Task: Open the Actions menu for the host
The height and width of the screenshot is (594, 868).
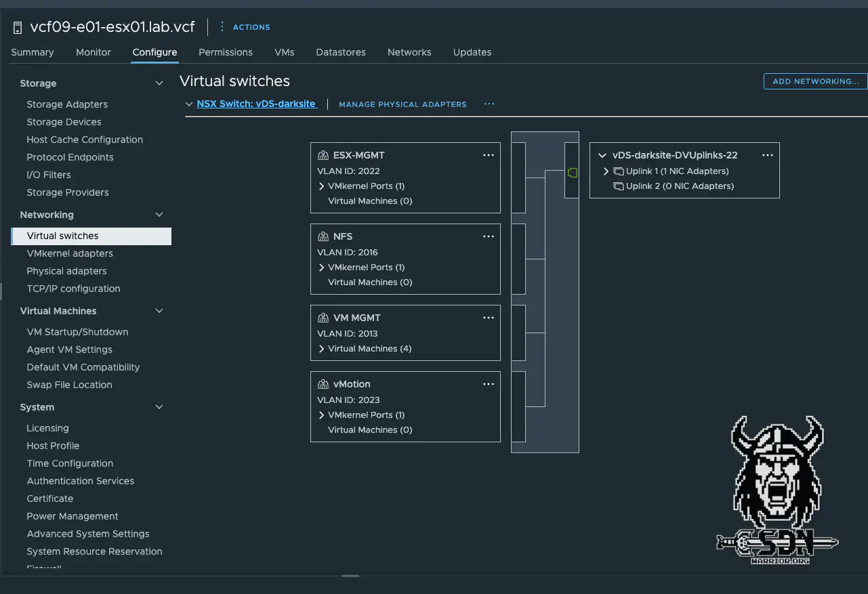Action: tap(245, 27)
